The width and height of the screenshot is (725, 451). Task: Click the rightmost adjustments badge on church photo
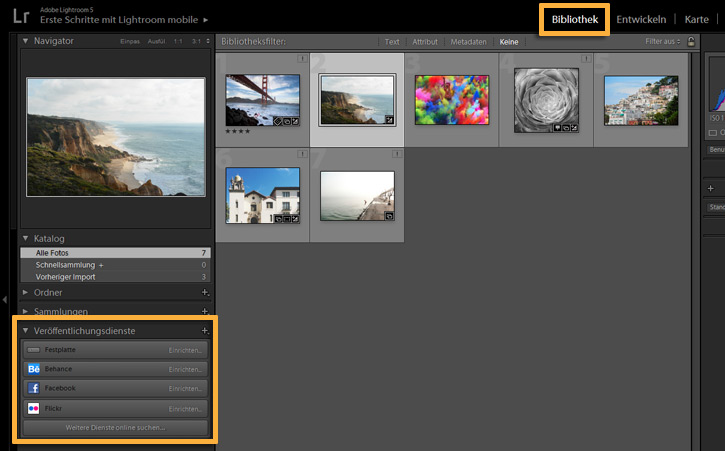pyautogui.click(x=295, y=219)
